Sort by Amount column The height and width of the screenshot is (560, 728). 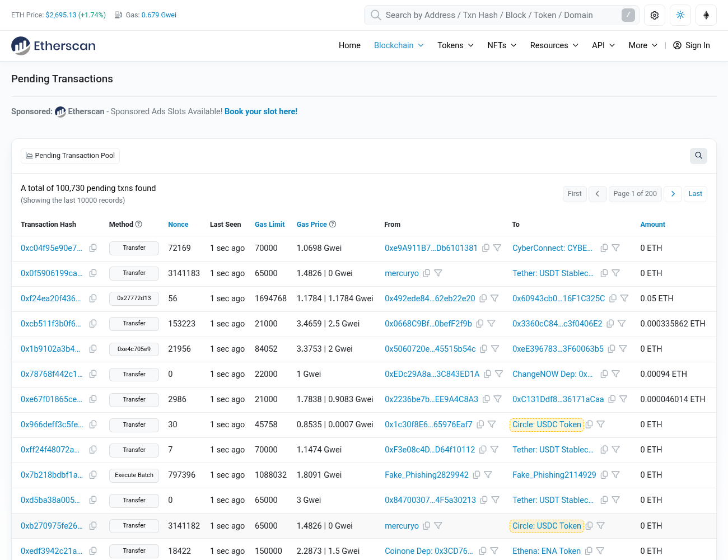653,225
